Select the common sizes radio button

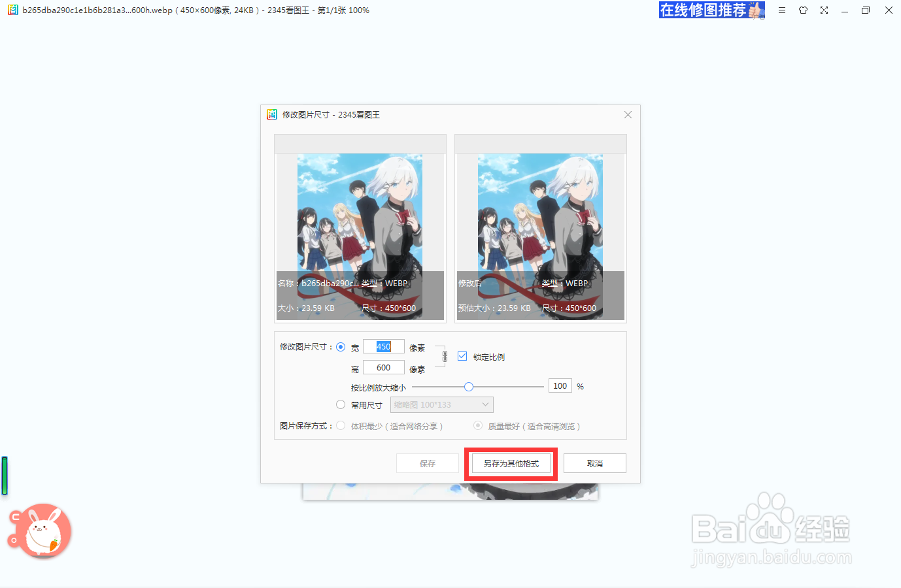[x=341, y=404]
